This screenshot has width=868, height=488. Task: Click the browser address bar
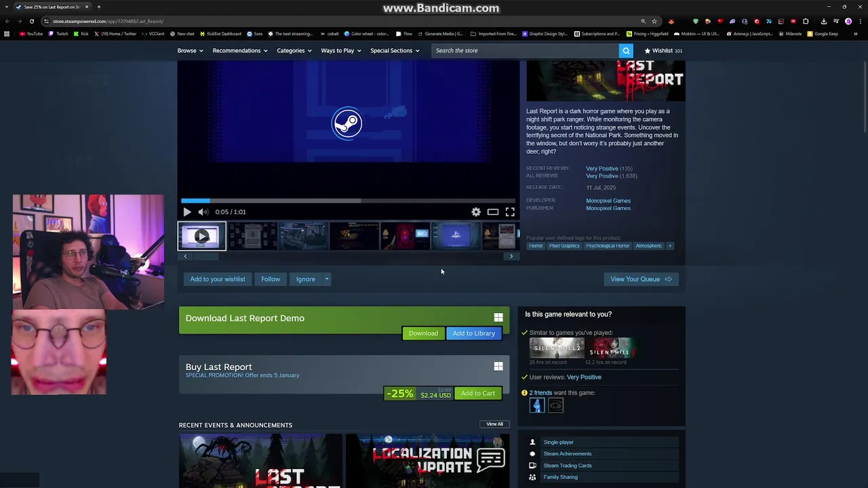click(339, 21)
